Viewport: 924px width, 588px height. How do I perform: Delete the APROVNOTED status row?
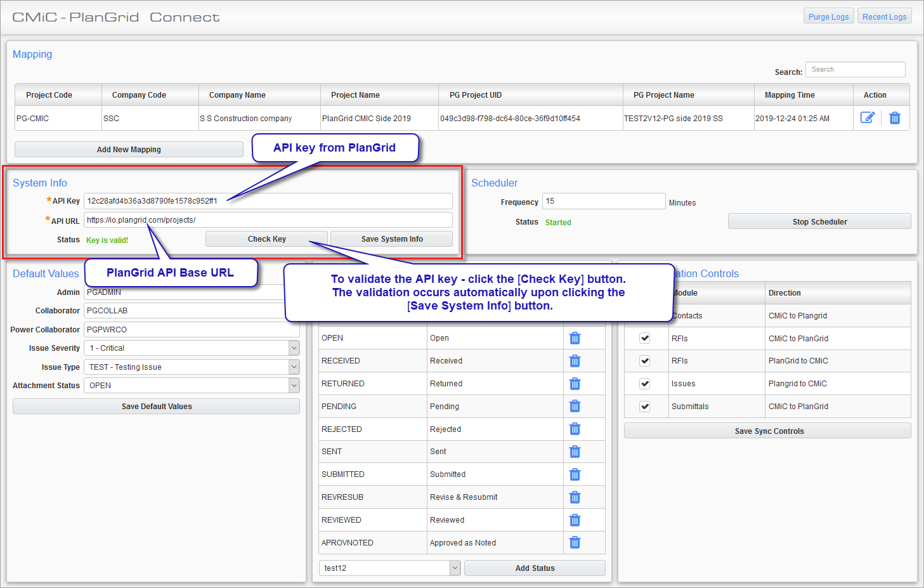tap(575, 542)
